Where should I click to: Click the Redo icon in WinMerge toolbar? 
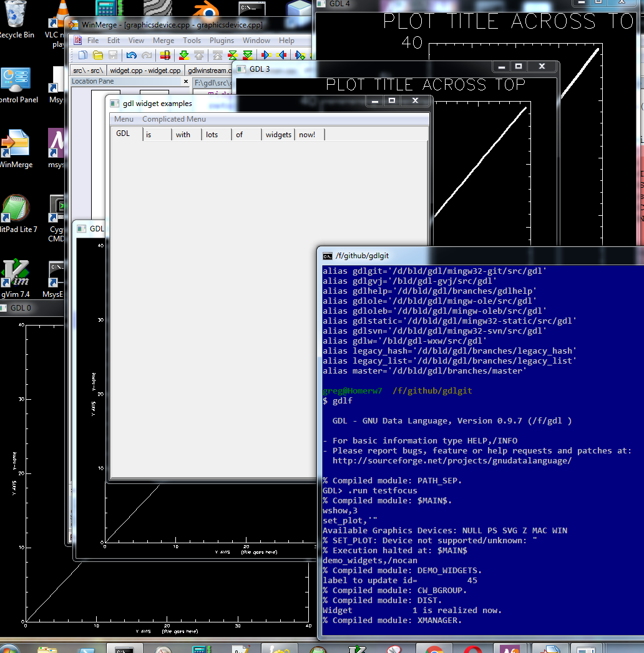[x=145, y=55]
